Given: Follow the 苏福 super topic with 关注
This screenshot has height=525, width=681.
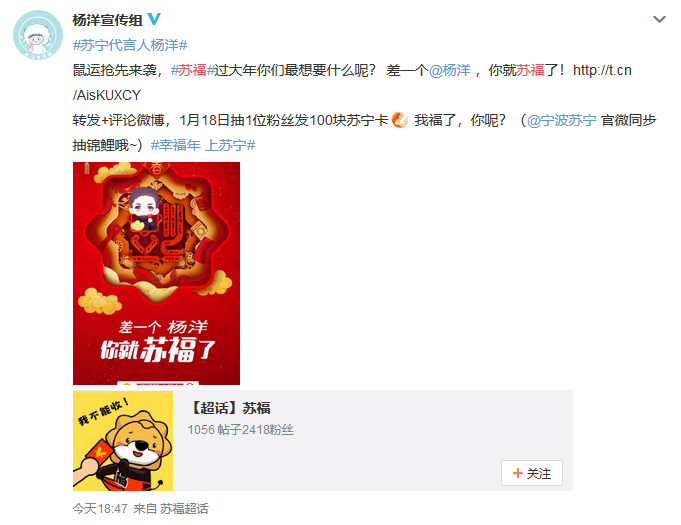Looking at the screenshot, I should tap(532, 473).
